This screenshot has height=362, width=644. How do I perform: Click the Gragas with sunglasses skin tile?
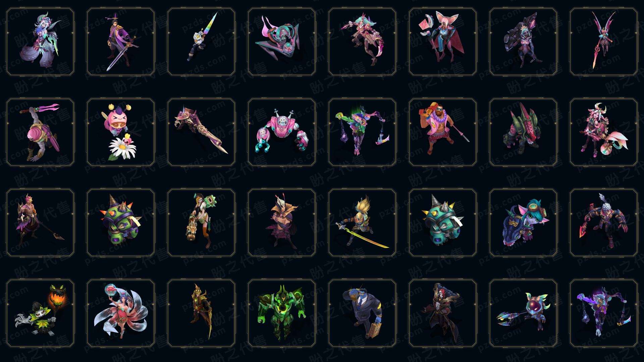443,132
